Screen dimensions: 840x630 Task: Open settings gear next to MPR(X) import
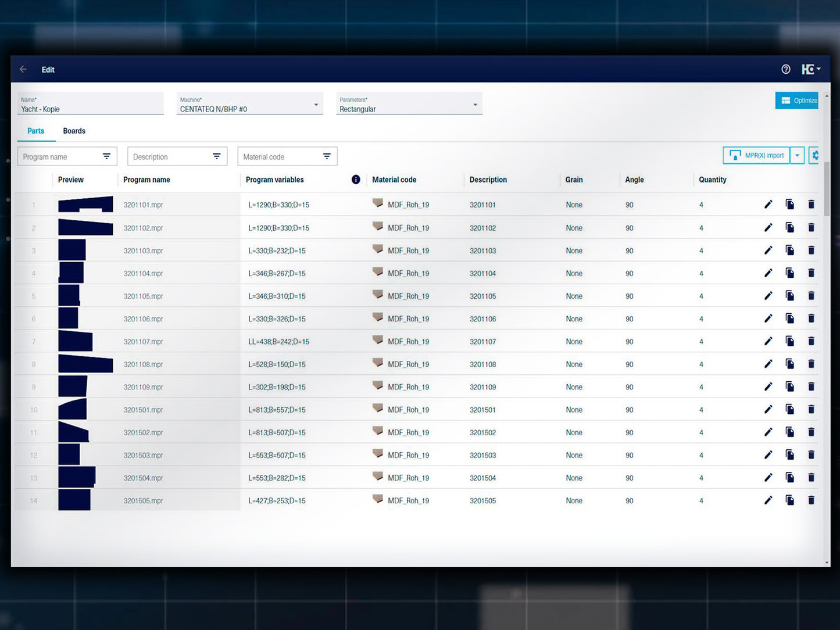(814, 156)
